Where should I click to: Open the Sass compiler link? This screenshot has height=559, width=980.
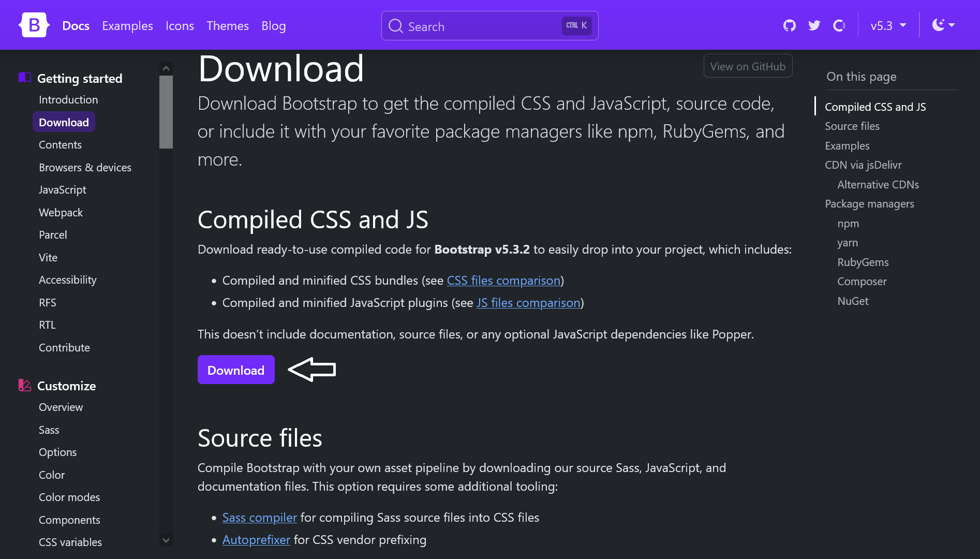pos(259,518)
